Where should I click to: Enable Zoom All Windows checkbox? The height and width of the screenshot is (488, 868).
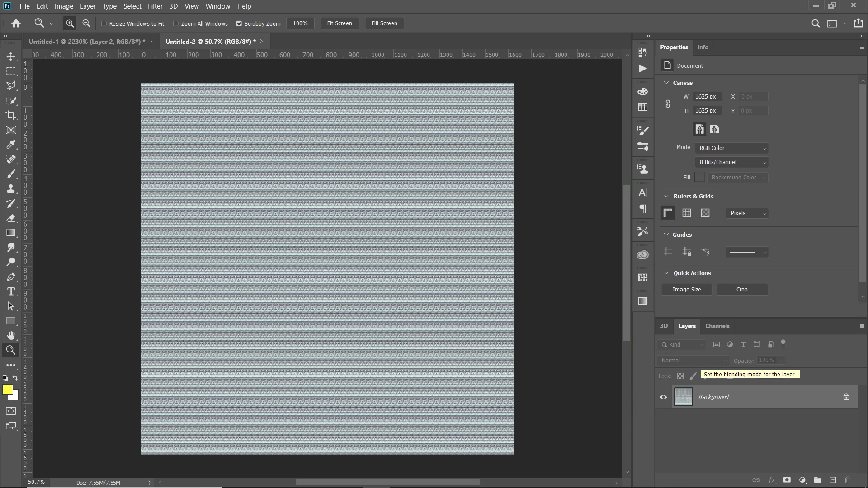point(176,23)
